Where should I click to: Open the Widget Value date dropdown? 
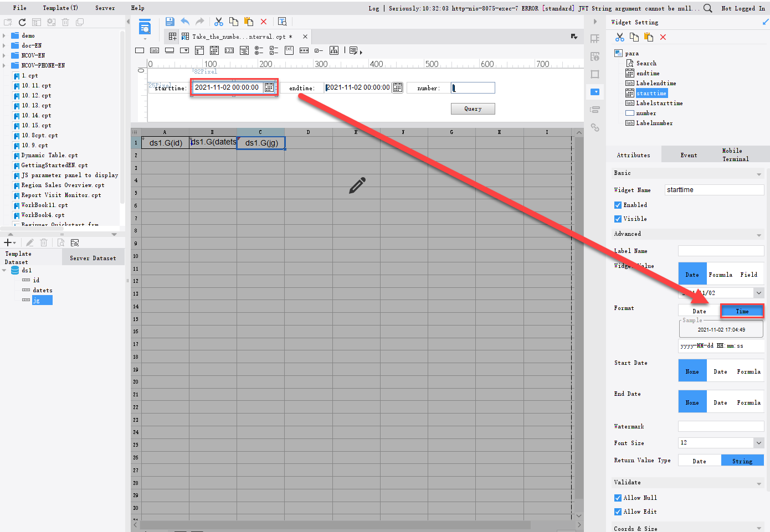point(758,292)
